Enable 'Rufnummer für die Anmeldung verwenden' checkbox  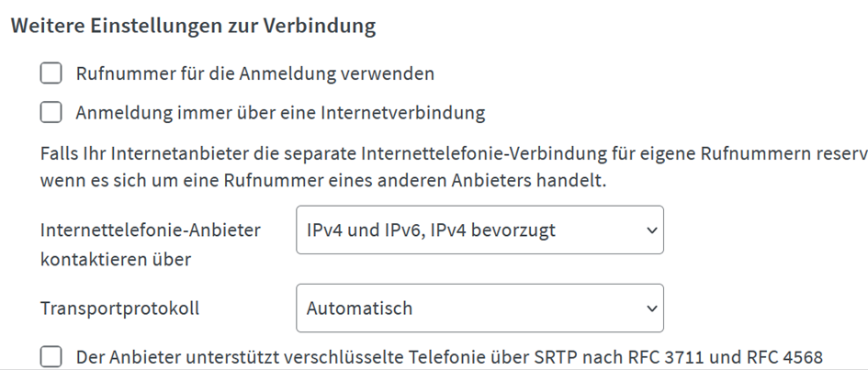51,73
